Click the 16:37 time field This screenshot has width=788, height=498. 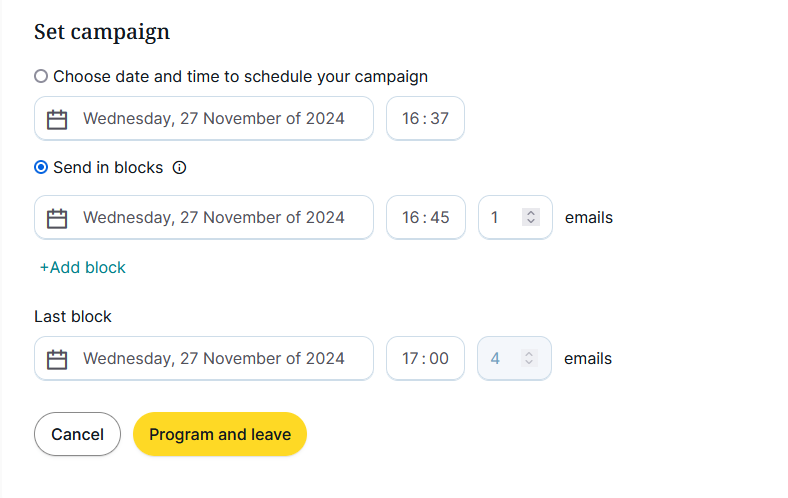point(425,119)
